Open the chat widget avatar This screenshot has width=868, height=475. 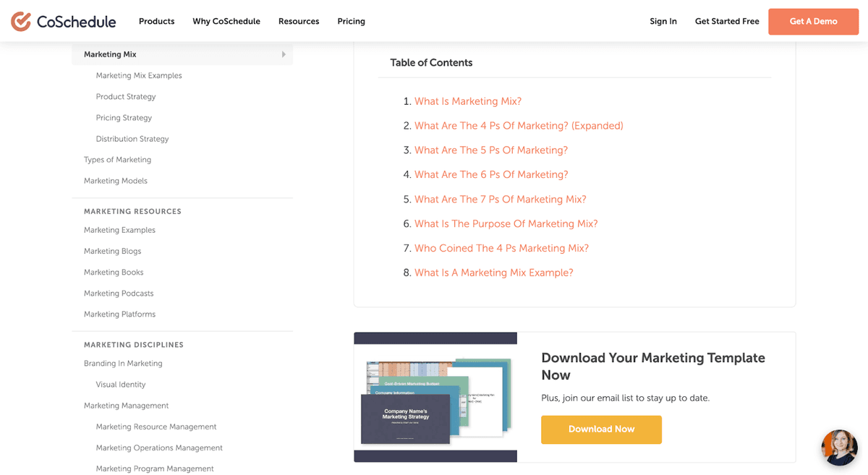coord(838,448)
